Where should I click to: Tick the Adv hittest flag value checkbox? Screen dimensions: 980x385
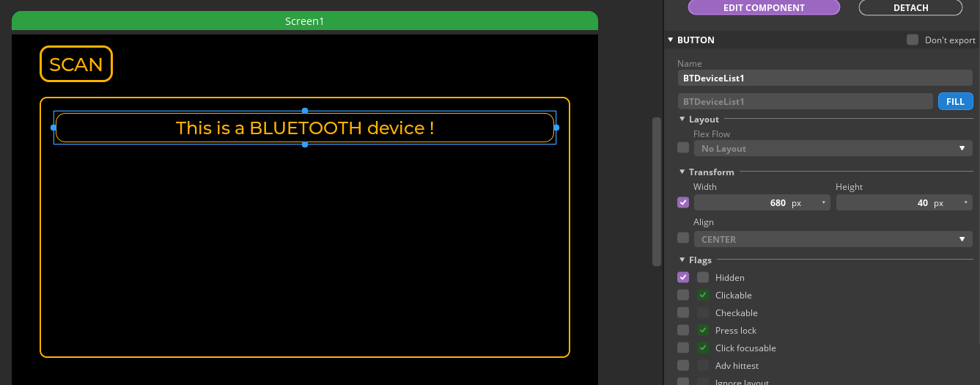[703, 365]
